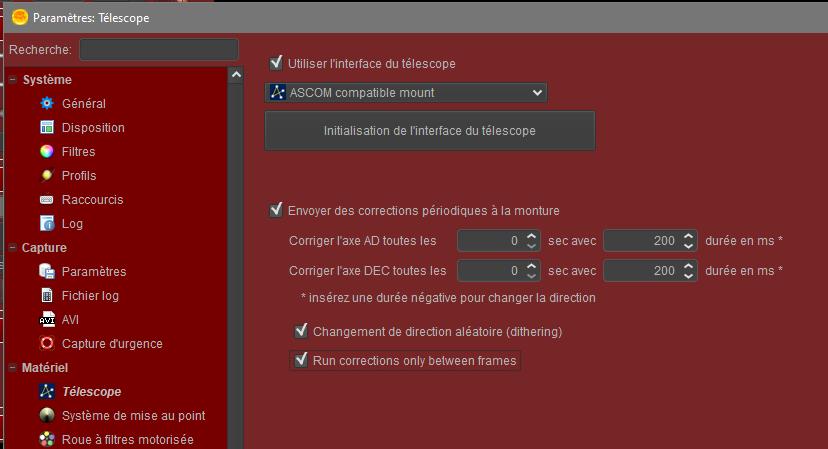The height and width of the screenshot is (449, 828).
Task: Click the Raccourcis keyboard icon
Action: (47, 200)
